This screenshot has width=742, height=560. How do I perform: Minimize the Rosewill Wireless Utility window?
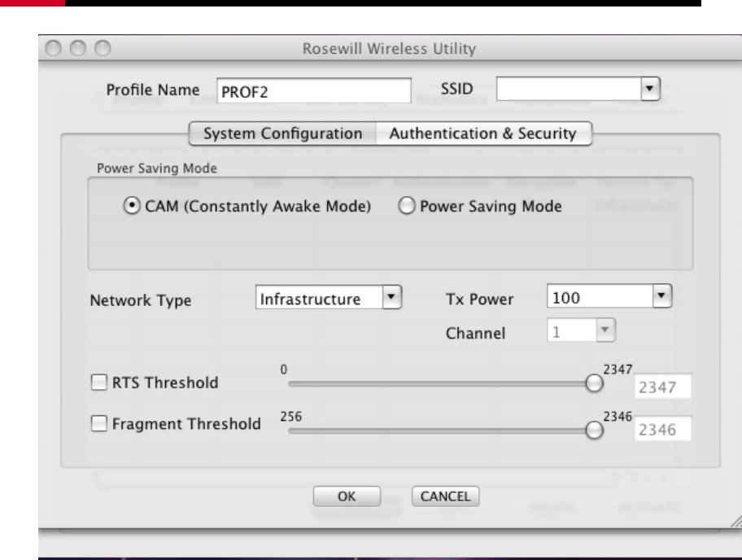(78, 48)
